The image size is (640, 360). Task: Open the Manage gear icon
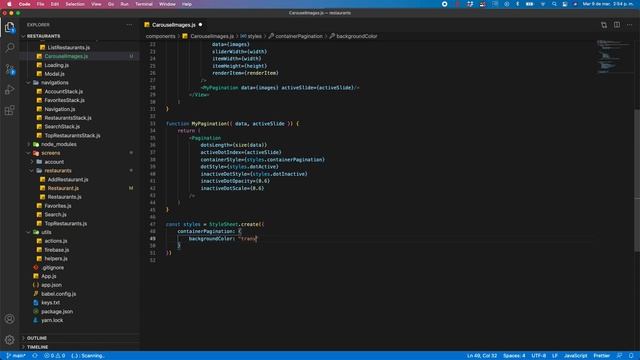point(10,340)
